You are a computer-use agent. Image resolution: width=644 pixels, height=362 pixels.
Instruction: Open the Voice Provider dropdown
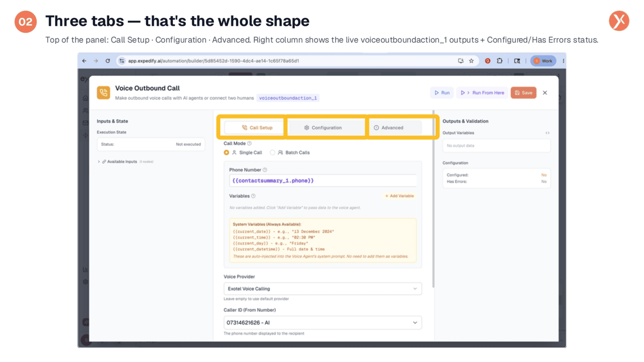pos(323,289)
